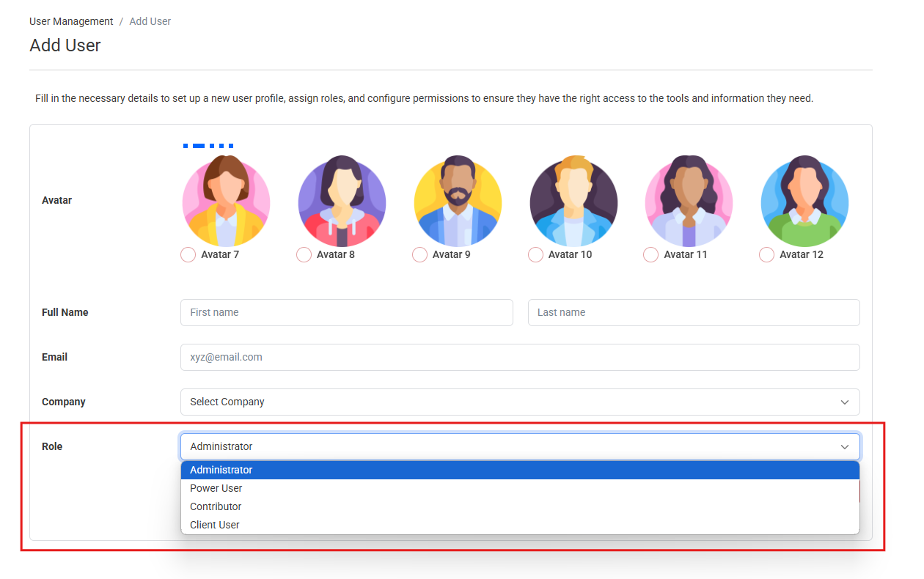Select the Avatar 12 radio button
The height and width of the screenshot is (579, 924).
point(766,254)
